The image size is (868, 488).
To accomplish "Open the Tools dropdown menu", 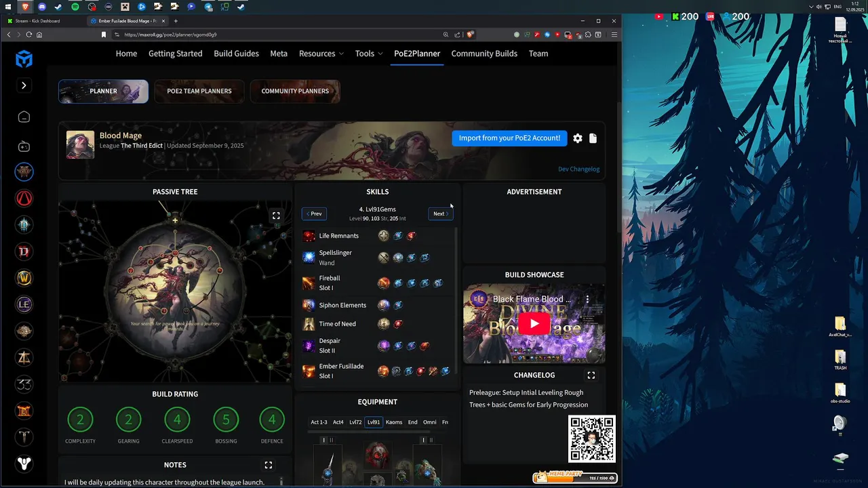I will tap(369, 54).
